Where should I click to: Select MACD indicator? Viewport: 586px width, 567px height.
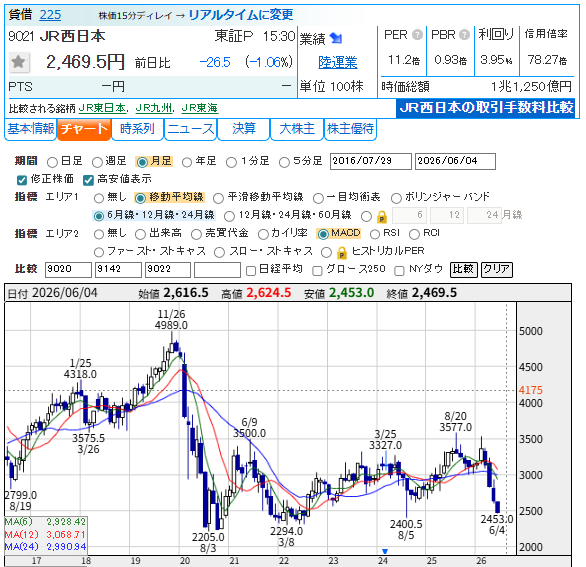(323, 234)
